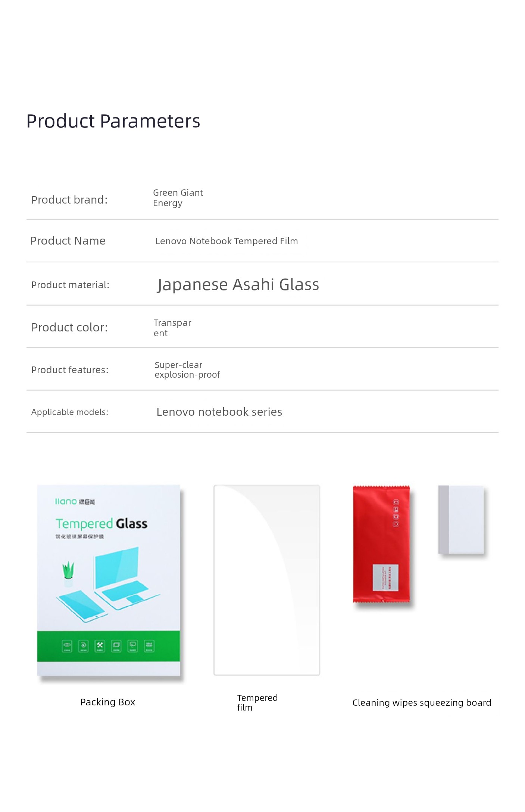This screenshot has width=525, height=812.
Task: Select the 'Applicable models:' label
Action: [70, 412]
